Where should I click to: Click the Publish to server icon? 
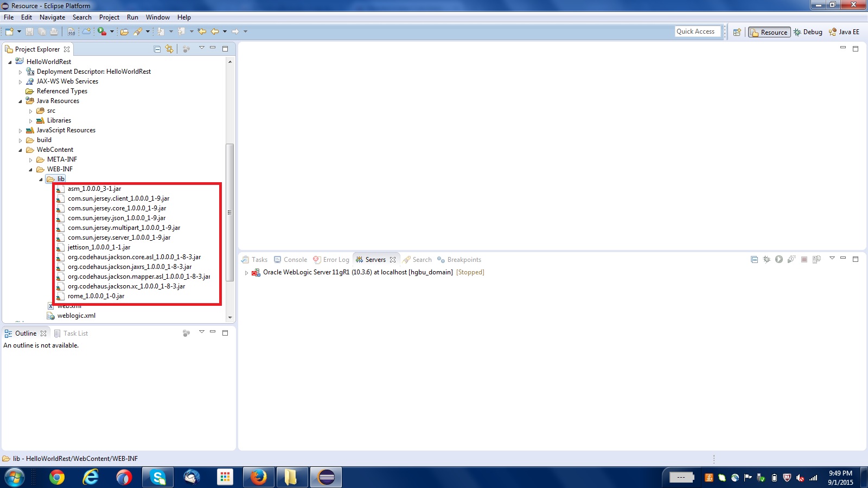coord(816,259)
